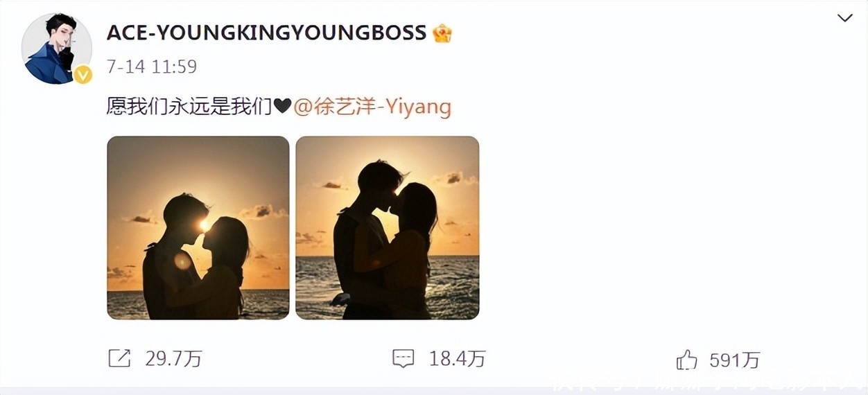
Task: Click the repost share arrow icon
Action: click(119, 358)
